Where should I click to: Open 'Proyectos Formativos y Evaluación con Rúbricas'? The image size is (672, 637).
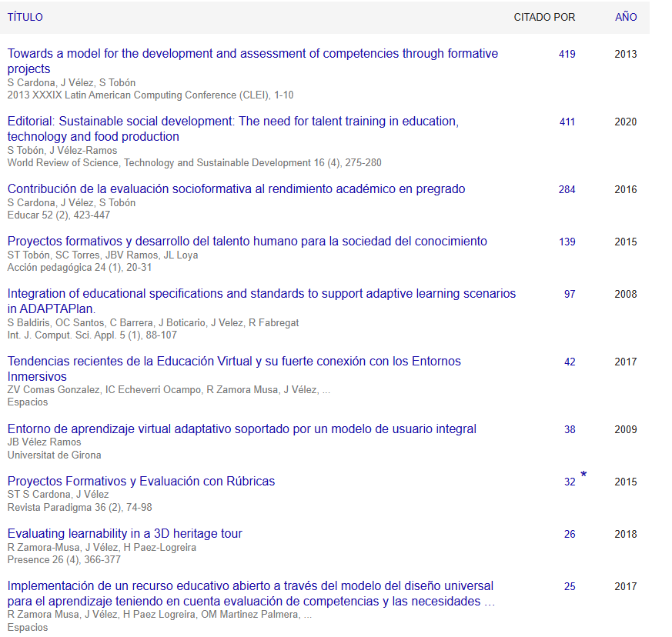[x=141, y=482]
